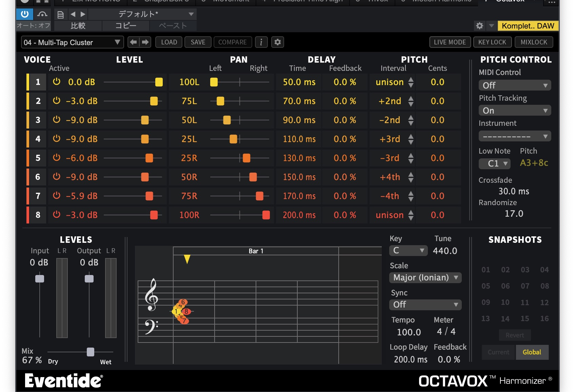The image size is (575, 392).
Task: Click the plugin bypass power icon
Action: tap(24, 14)
